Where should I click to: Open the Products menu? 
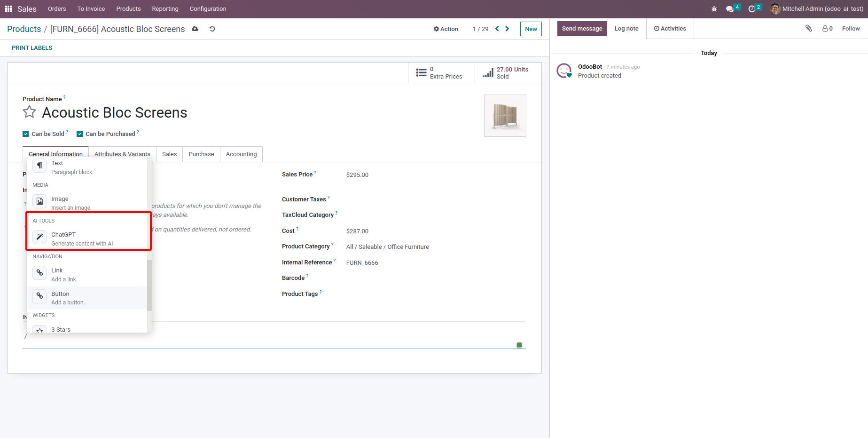pyautogui.click(x=128, y=9)
